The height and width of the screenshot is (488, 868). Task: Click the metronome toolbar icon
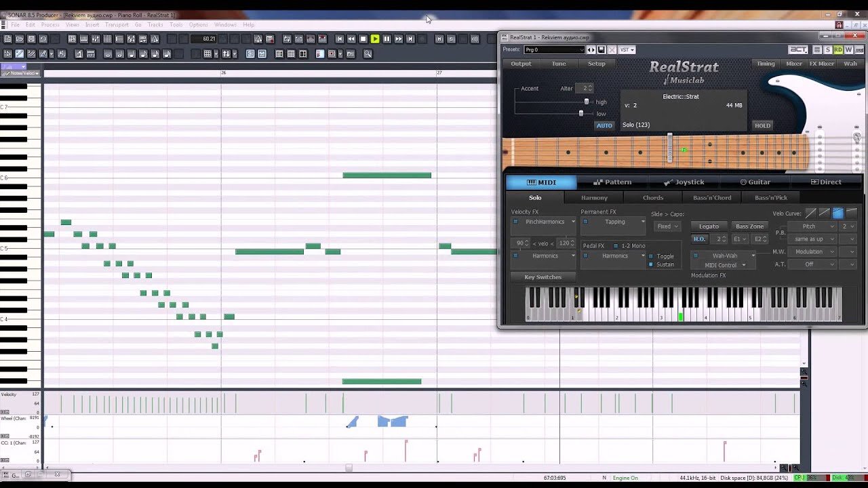(x=155, y=39)
